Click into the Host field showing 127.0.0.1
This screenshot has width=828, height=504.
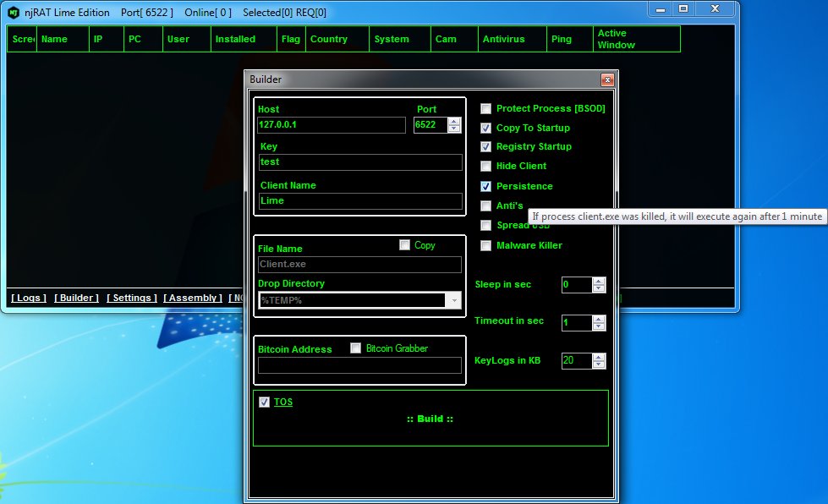pyautogui.click(x=331, y=125)
